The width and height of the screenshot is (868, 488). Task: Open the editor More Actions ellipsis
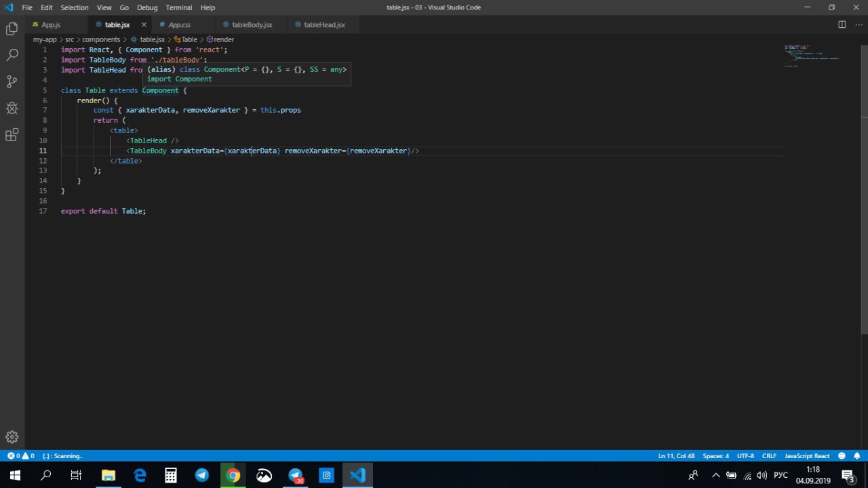pos(859,24)
